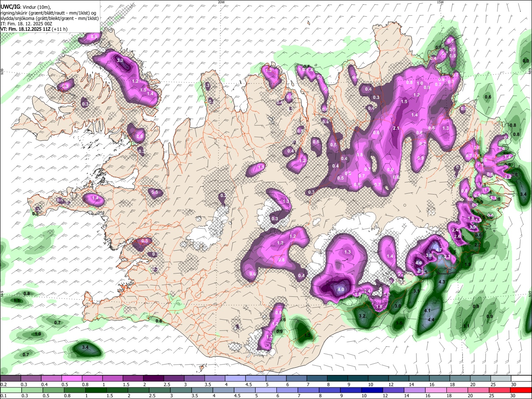The width and height of the screenshot is (532, 399).
Task: Select the "2.6" snowfall value label
Action: (x=458, y=237)
